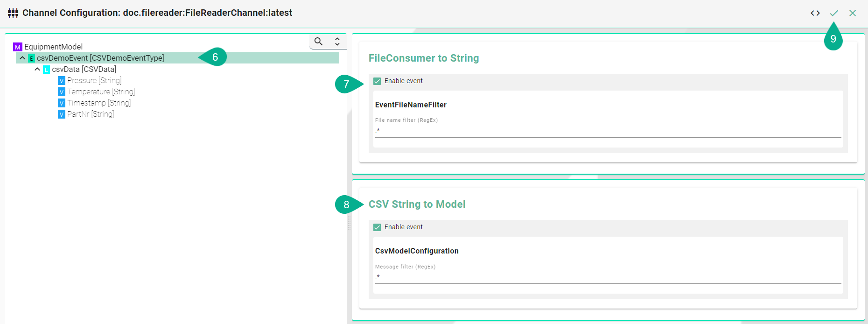Open the code view angle-brackets icon
This screenshot has height=324, width=868.
coord(815,13)
